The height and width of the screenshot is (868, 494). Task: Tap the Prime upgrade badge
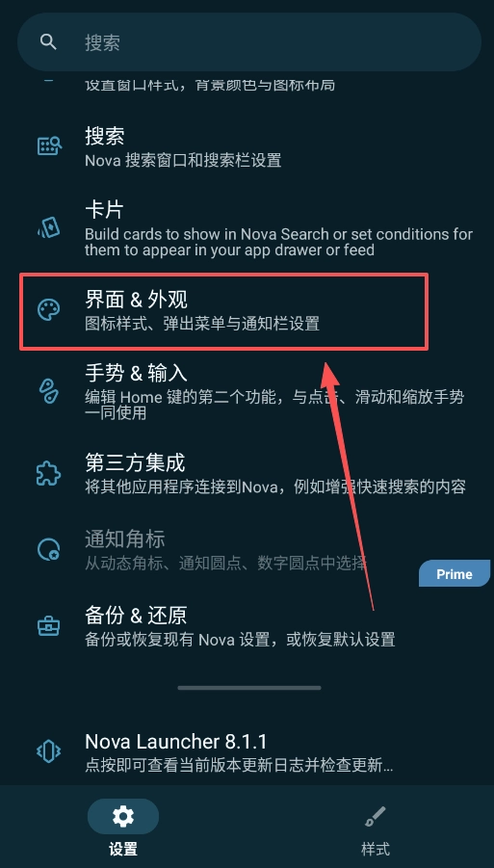455,573
